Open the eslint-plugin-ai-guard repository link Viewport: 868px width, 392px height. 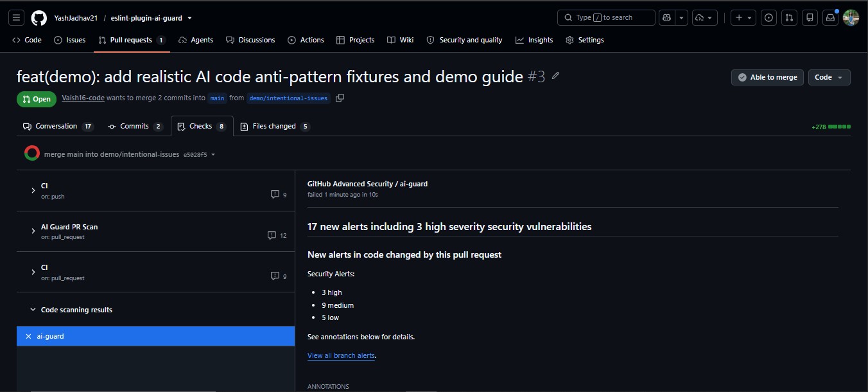click(147, 18)
